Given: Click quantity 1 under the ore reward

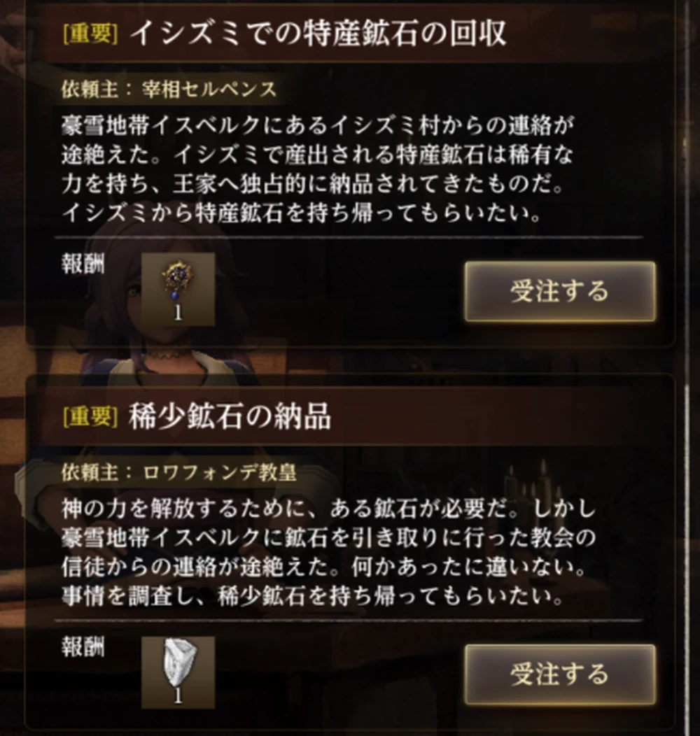Looking at the screenshot, I should coord(178,696).
